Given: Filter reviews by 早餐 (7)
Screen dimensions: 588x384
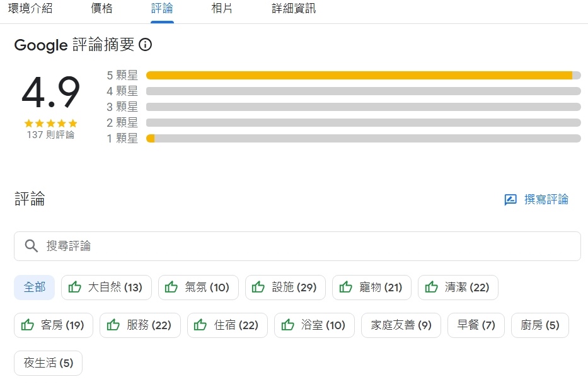Looking at the screenshot, I should (x=476, y=325).
